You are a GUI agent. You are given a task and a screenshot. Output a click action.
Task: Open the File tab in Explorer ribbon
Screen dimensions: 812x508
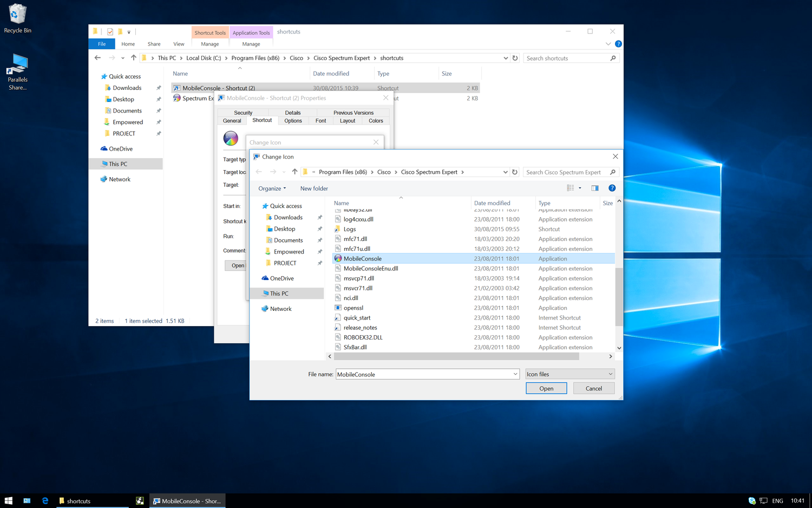click(x=102, y=44)
